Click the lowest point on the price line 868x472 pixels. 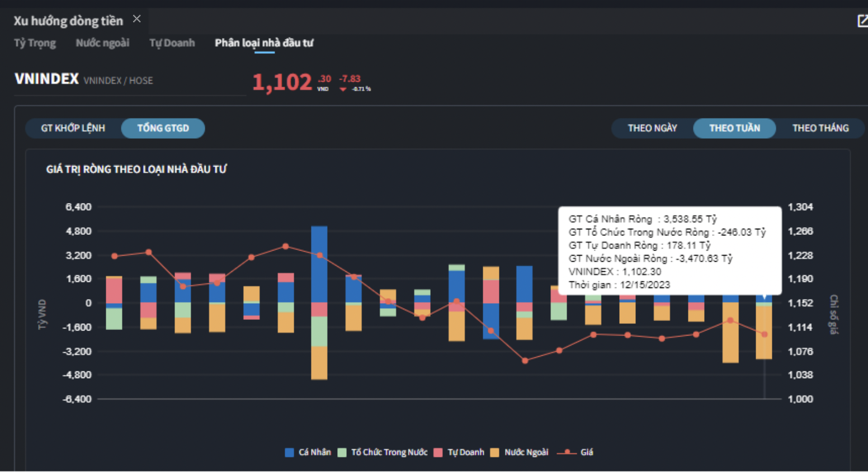click(x=525, y=361)
